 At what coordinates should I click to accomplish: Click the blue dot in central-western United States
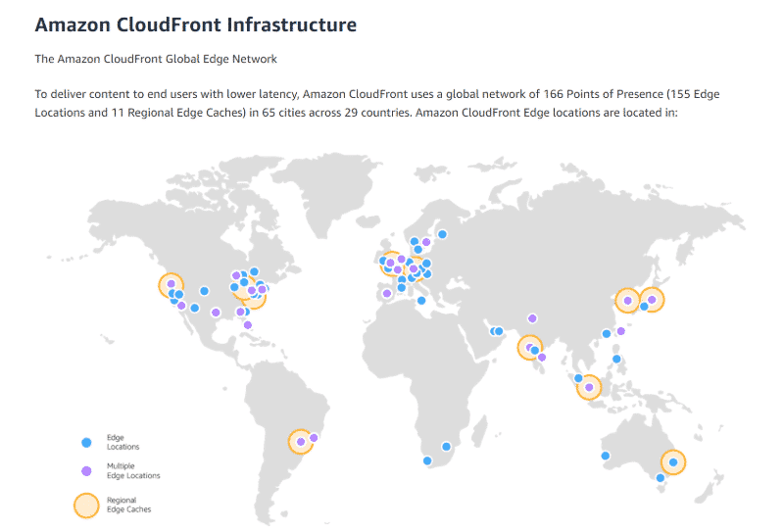[x=204, y=291]
